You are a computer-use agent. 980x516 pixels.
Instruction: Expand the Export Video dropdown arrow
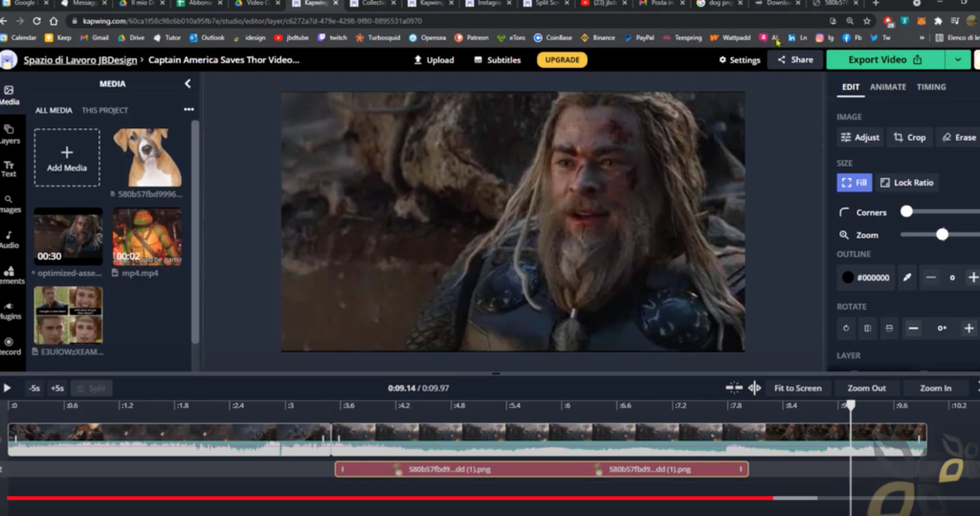click(x=957, y=59)
